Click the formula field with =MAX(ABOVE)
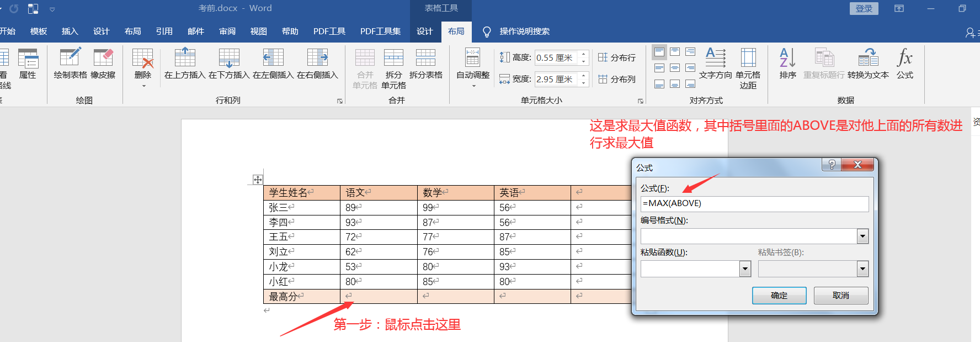This screenshot has height=342, width=980. click(754, 203)
